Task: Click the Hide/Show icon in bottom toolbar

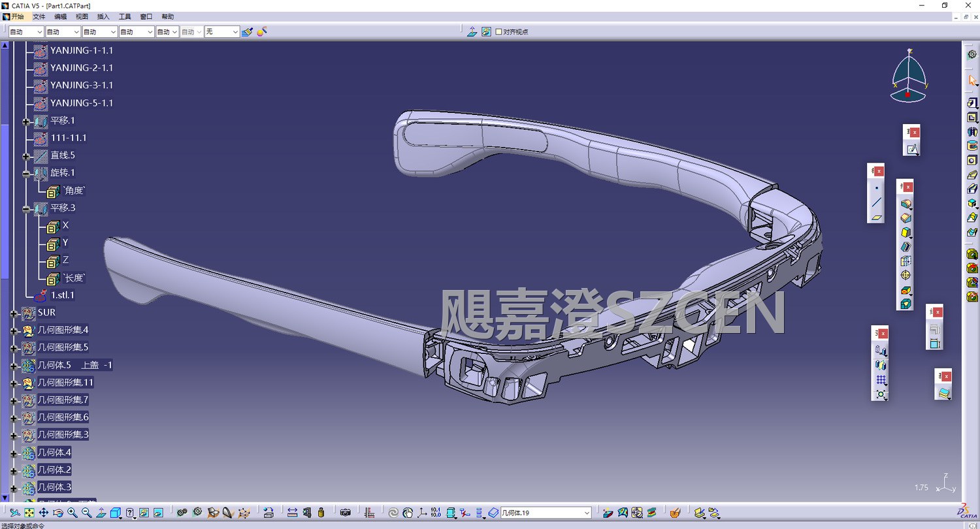Action: coord(144,513)
